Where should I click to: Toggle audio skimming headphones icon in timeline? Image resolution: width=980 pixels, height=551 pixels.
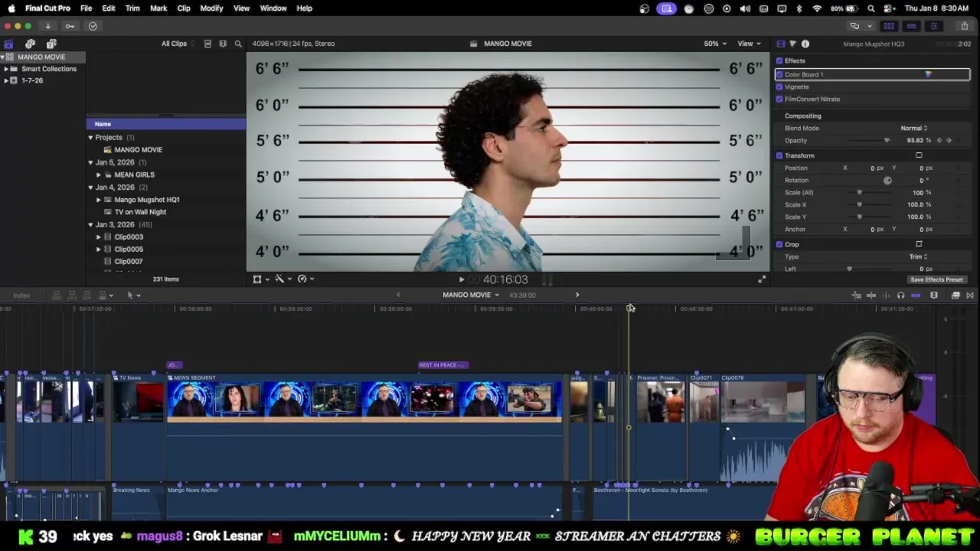point(900,295)
